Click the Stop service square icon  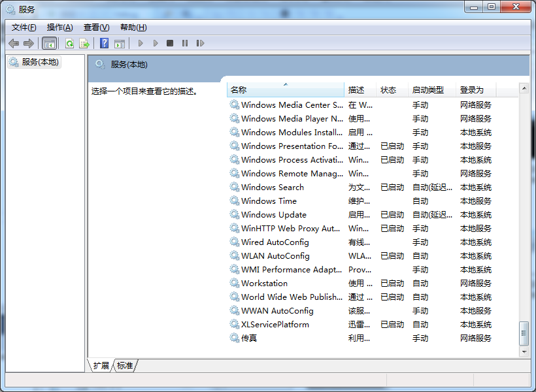170,43
